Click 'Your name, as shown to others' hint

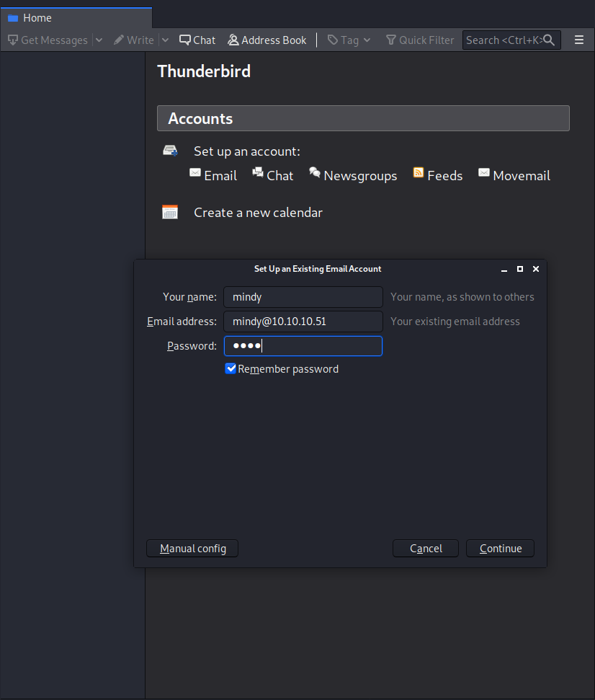462,297
